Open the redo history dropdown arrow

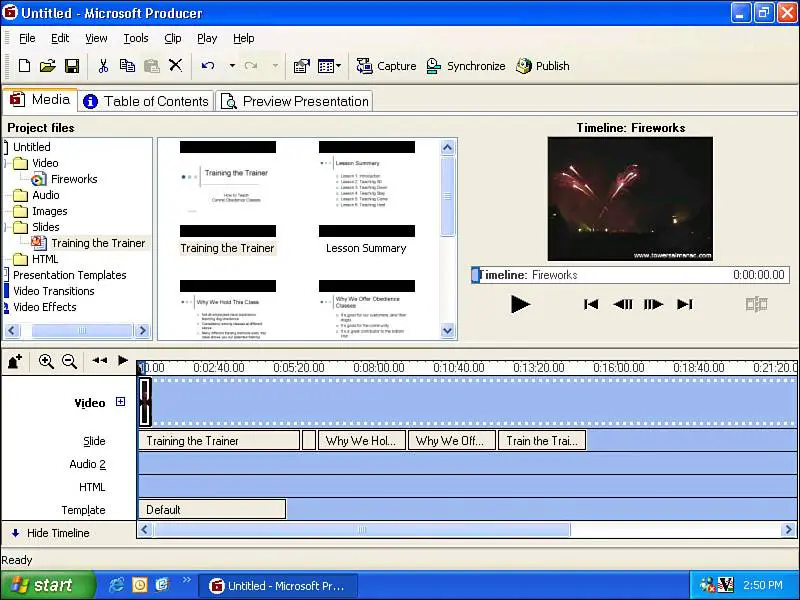point(275,66)
